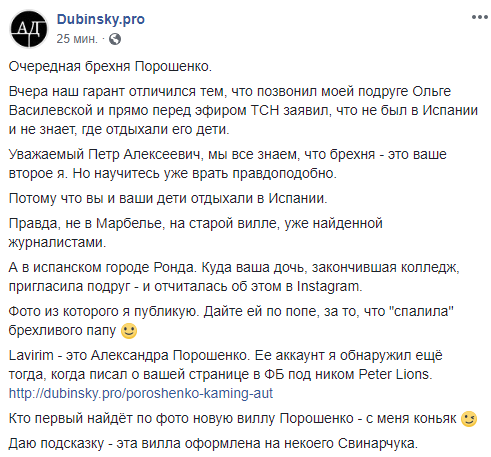This screenshot has width=491, height=457.
Task: Follow the dubinsky.pro/poroshenko-kaming-aut link
Action: click(141, 393)
